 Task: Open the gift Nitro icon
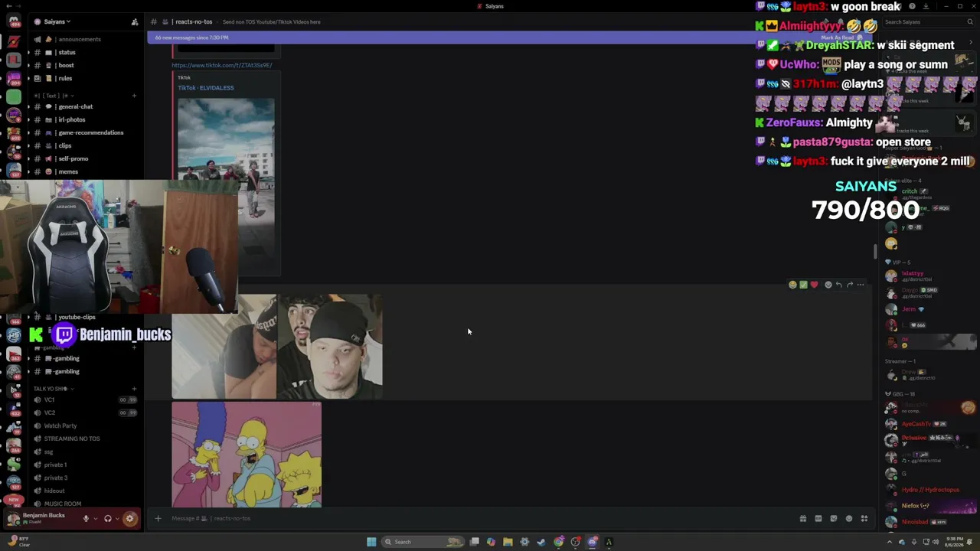(x=803, y=519)
